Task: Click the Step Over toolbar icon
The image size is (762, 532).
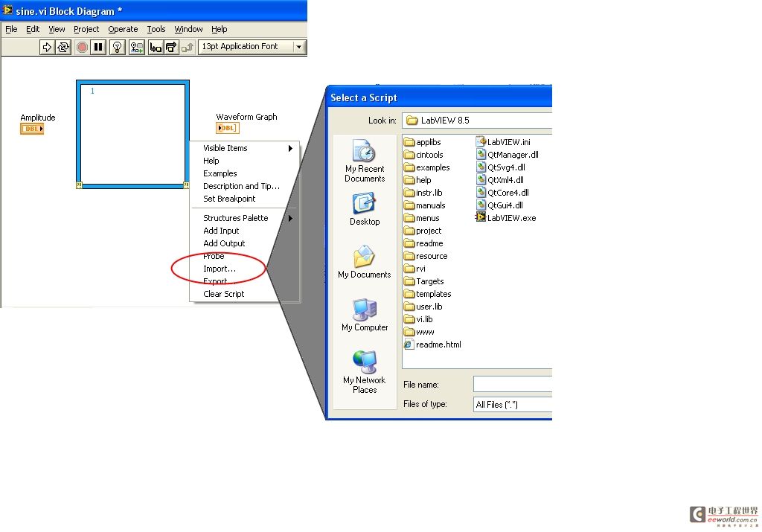Action: 171,47
